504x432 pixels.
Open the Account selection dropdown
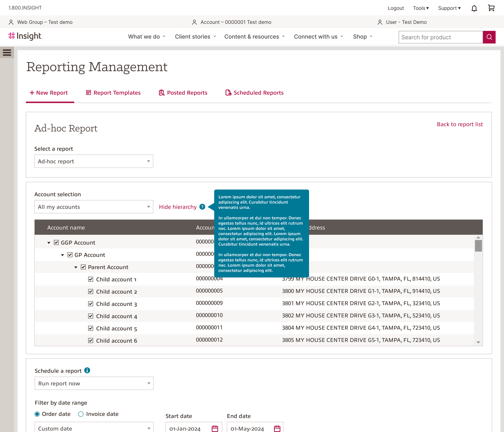94,207
